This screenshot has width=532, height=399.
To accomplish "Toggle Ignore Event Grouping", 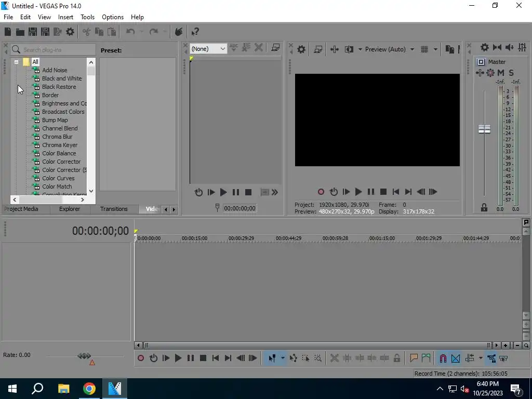I will click(503, 358).
